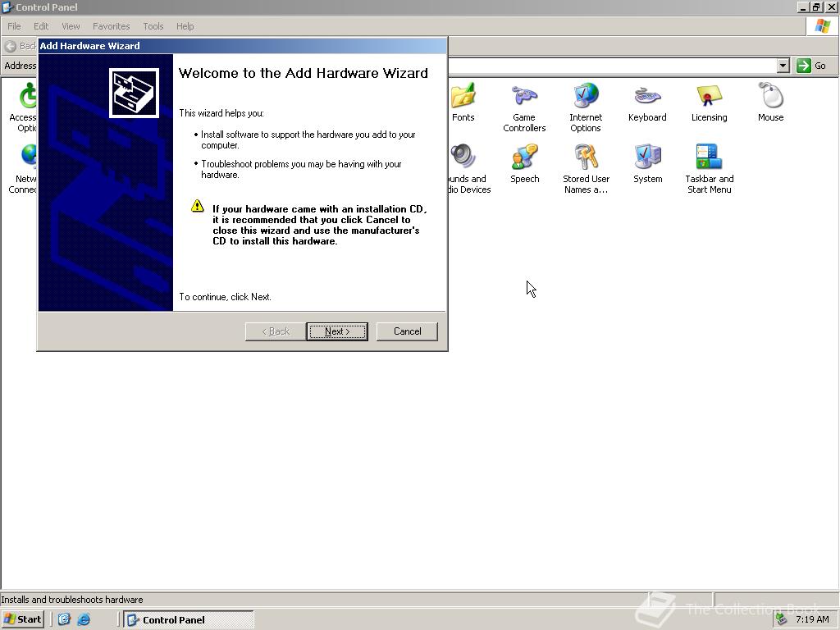Open the Fonts folder icon
Viewport: 840px width, 630px height.
(x=463, y=97)
